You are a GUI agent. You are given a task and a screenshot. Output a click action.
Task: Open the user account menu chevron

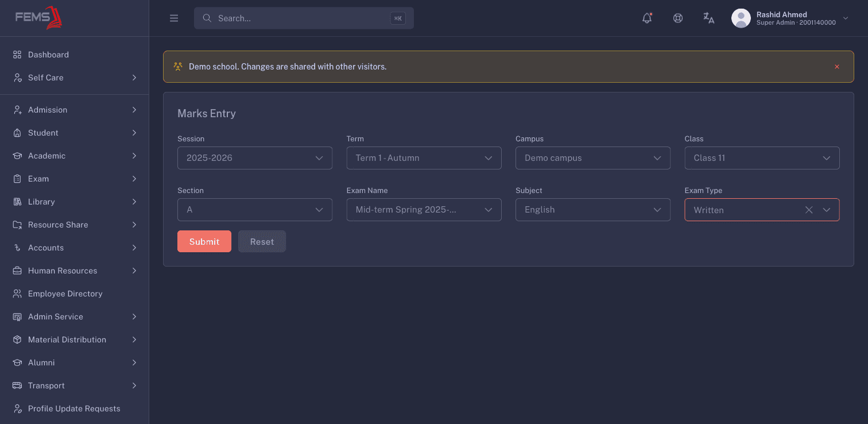tap(846, 18)
